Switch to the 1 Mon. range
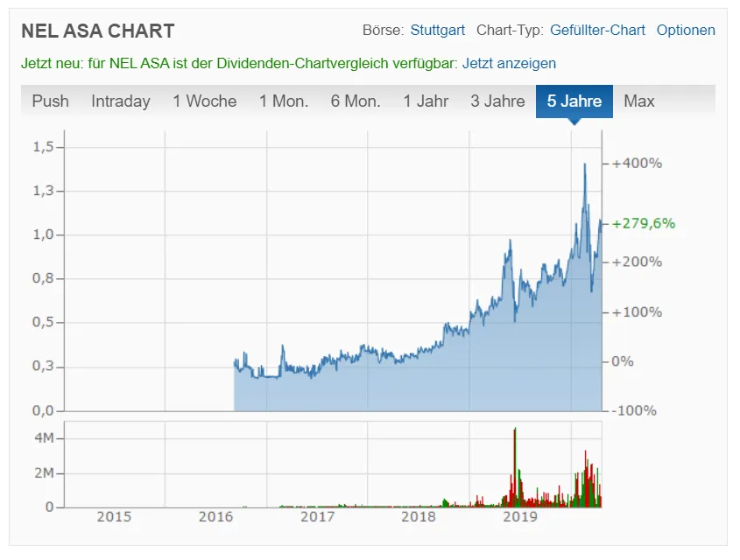This screenshot has height=560, width=740. (x=284, y=101)
